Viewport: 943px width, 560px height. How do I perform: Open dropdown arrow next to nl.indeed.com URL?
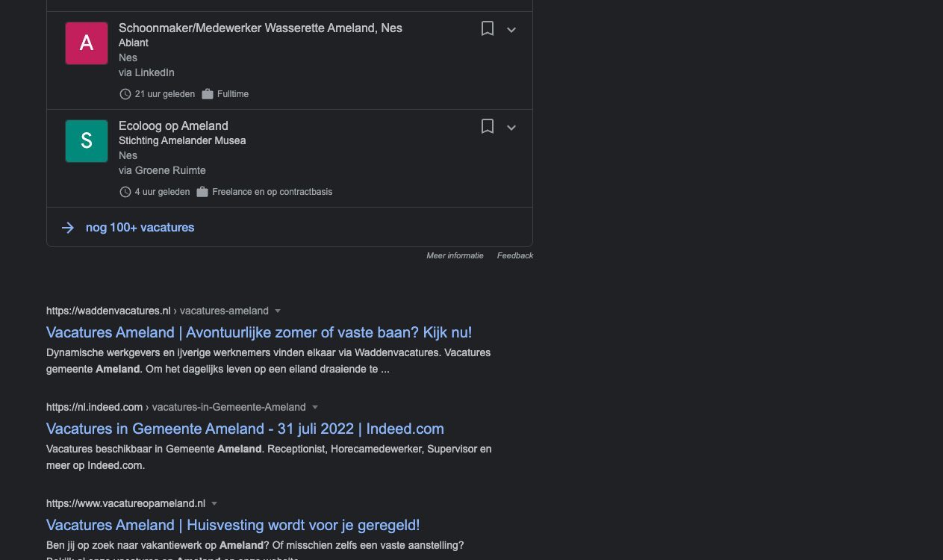pos(315,407)
